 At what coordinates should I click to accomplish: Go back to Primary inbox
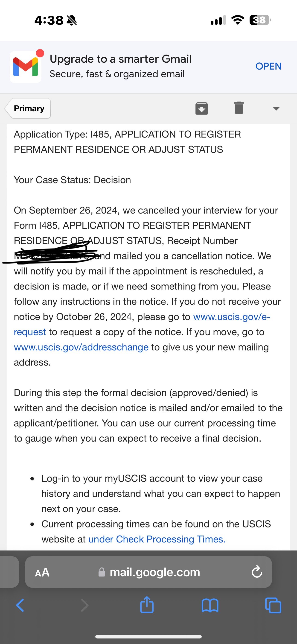tap(29, 108)
